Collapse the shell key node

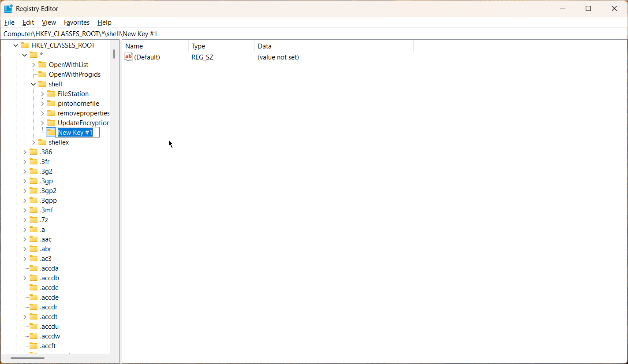(x=34, y=84)
